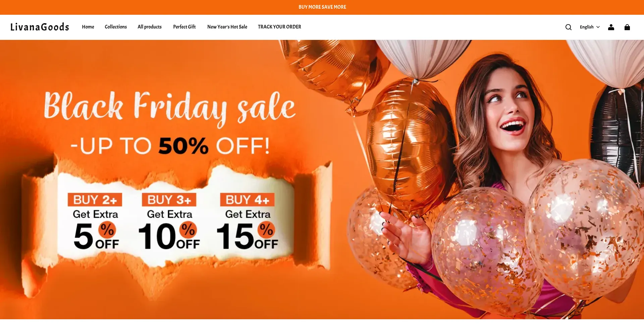
Task: Click the BUY 3+ offer badge
Action: pos(169,200)
